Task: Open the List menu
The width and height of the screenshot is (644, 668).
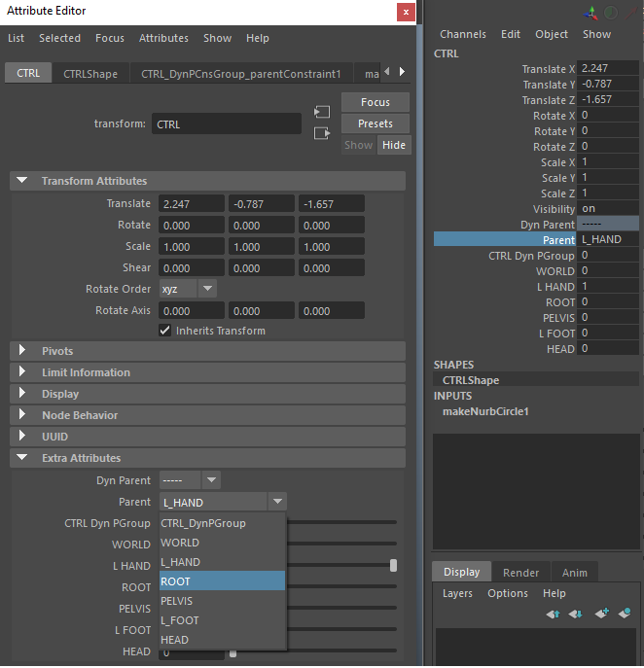Action: tap(17, 38)
